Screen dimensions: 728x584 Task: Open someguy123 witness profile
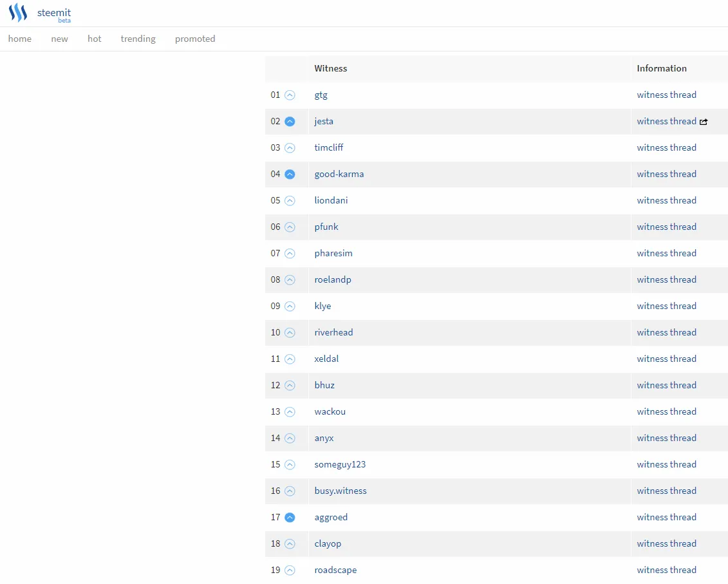(x=340, y=465)
